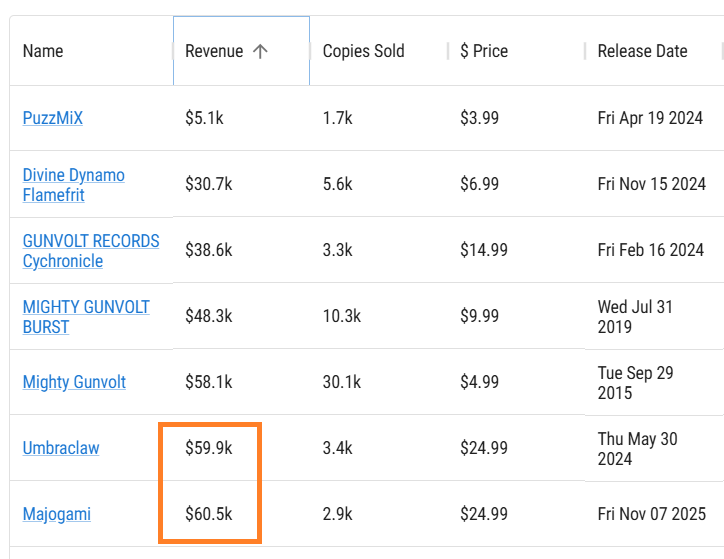Viewport: 724px width, 559px height.
Task: Select release date Fri Nov 15 2024
Action: [652, 184]
